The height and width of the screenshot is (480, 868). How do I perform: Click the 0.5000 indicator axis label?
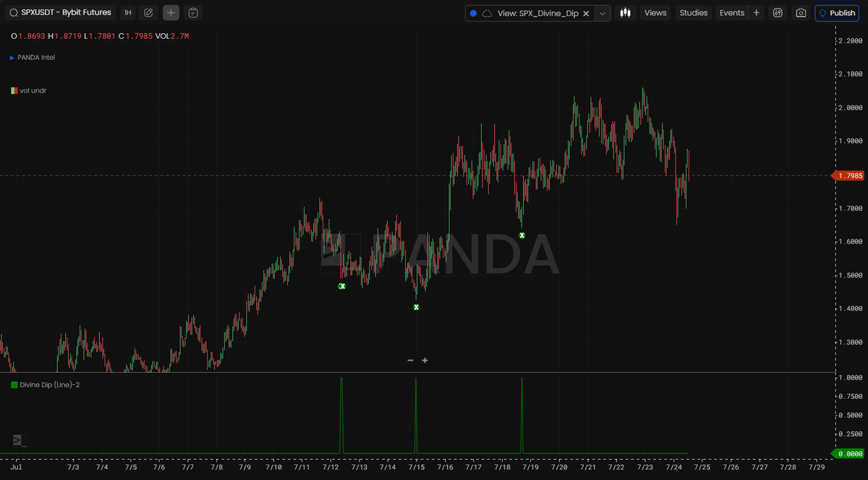[850, 416]
